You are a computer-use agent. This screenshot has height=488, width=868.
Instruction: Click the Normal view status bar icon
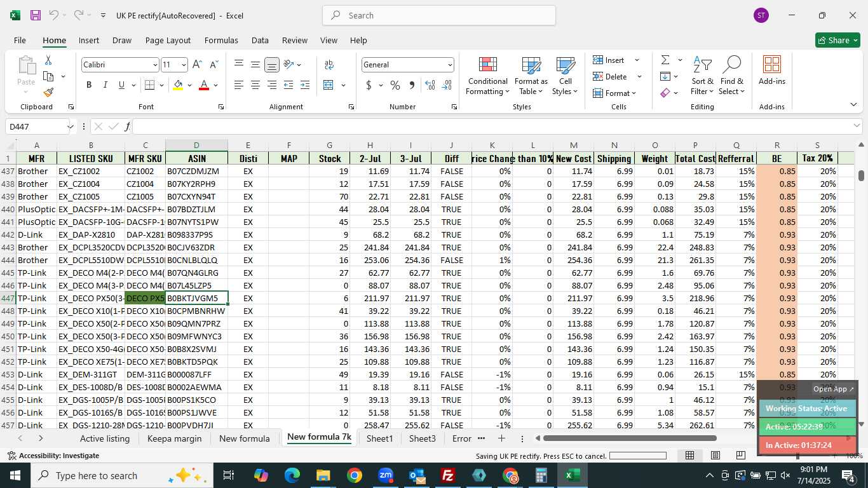(x=689, y=456)
